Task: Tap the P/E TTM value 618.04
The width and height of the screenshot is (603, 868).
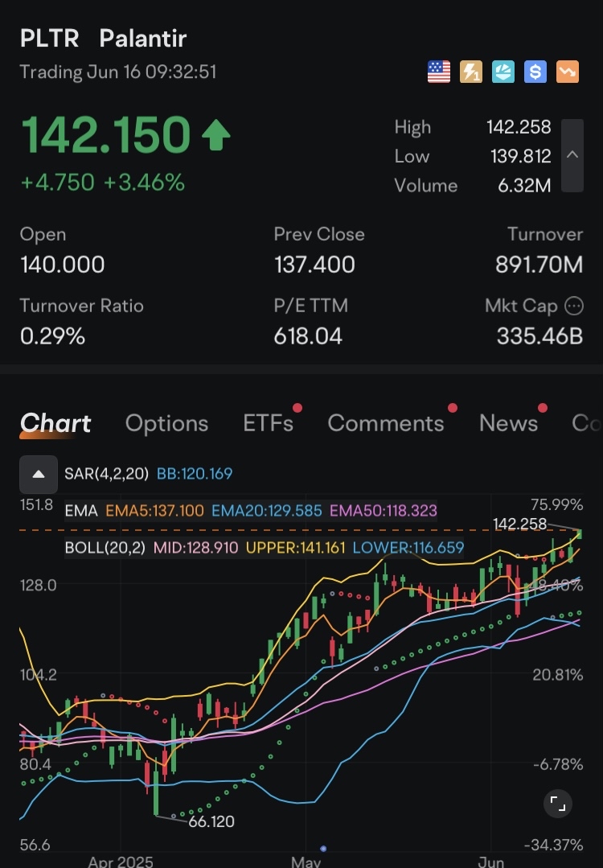Action: (x=308, y=336)
